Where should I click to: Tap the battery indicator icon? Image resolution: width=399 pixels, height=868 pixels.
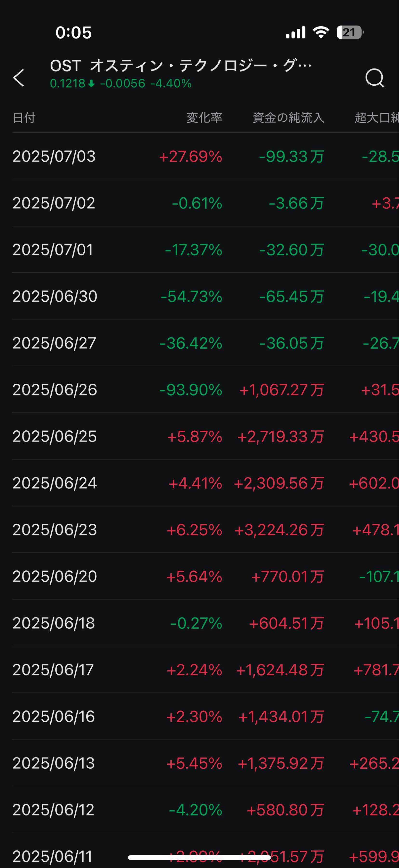350,32
